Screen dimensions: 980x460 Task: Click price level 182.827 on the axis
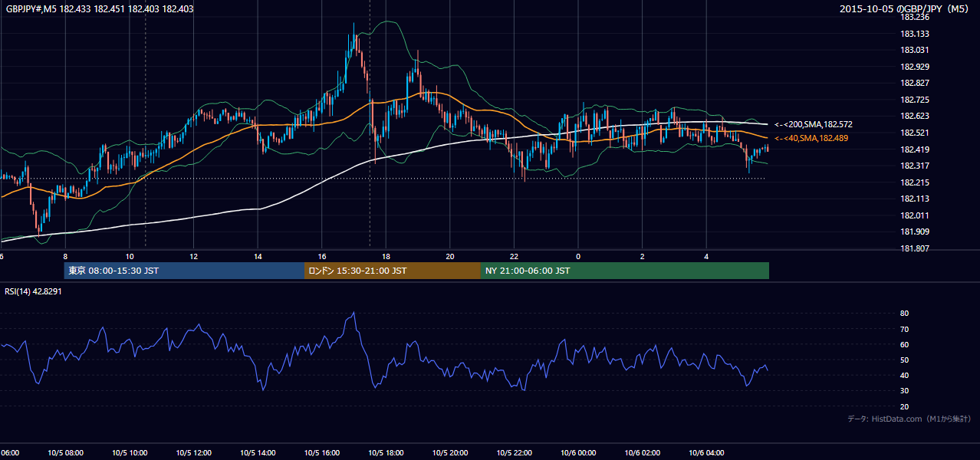point(915,83)
